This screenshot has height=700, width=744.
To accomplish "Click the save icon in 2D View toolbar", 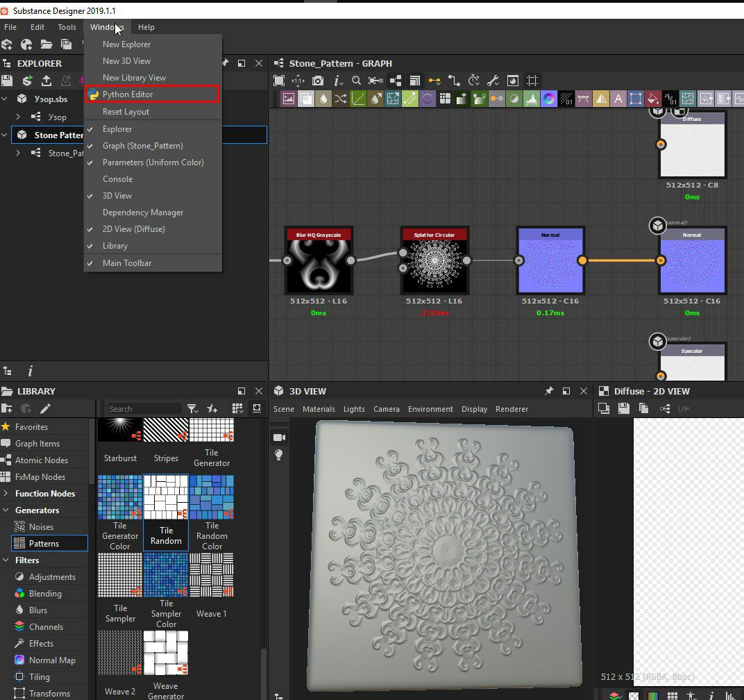I will point(623,408).
